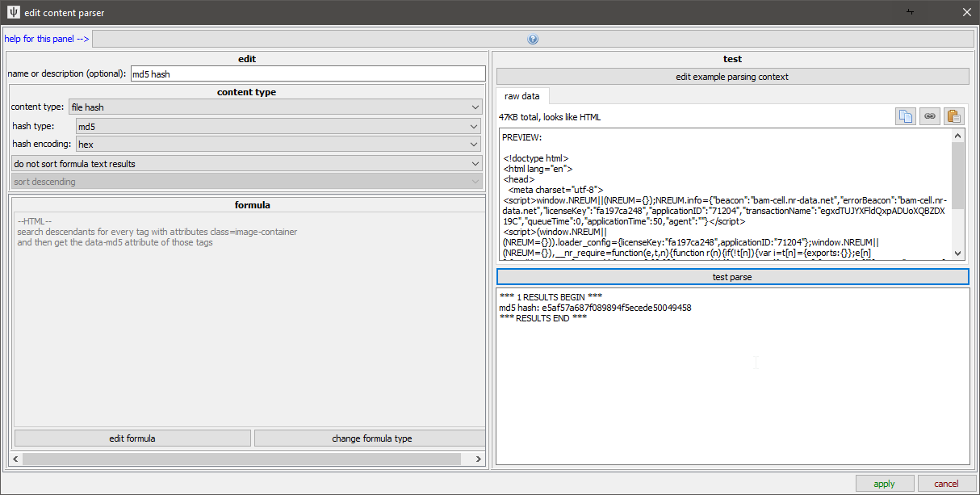The width and height of the screenshot is (980, 495).
Task: Click the change formula type button
Action: (371, 438)
